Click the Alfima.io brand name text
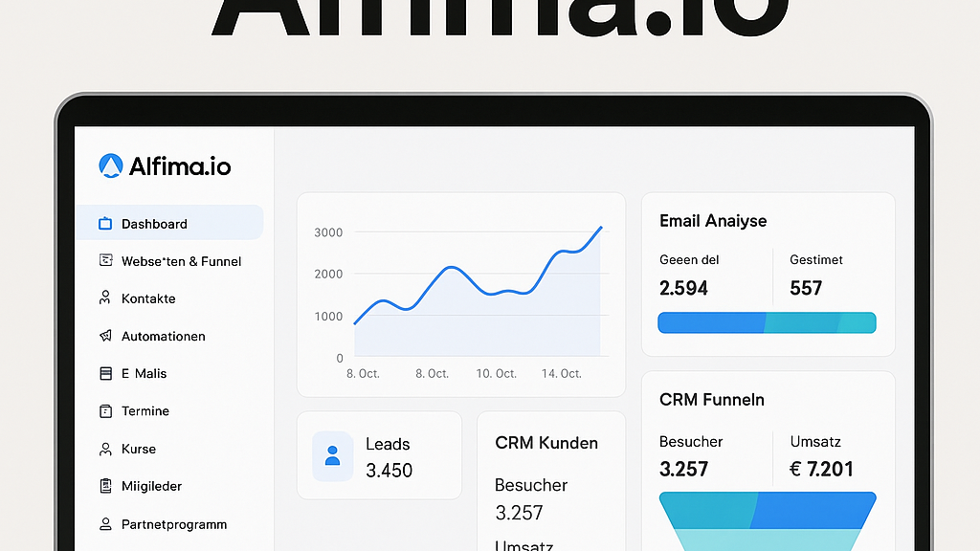This screenshot has width=980, height=551. pos(180,166)
